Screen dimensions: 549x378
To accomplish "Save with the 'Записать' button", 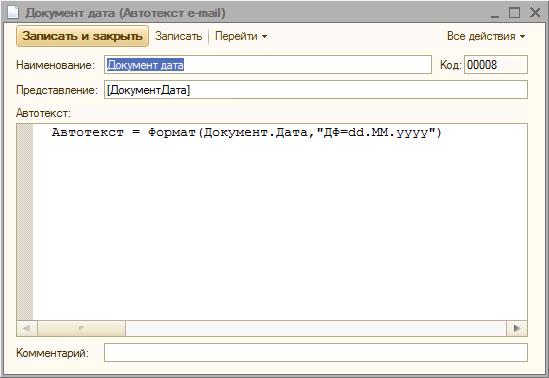I will point(179,36).
